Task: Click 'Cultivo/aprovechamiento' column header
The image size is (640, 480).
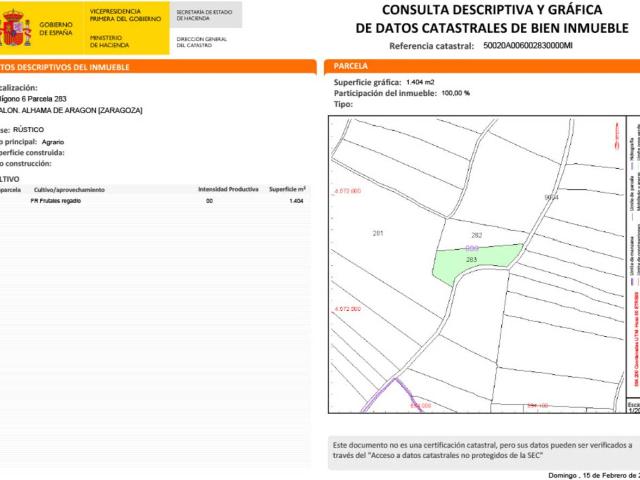Action: [69, 190]
